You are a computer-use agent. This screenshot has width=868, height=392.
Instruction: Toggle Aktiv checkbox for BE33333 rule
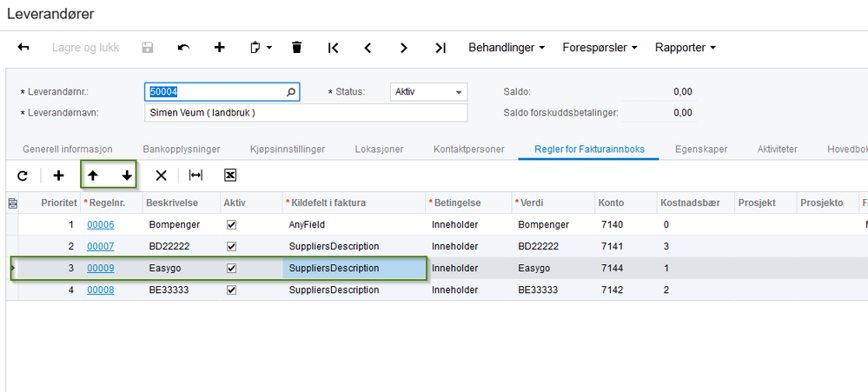[x=231, y=289]
